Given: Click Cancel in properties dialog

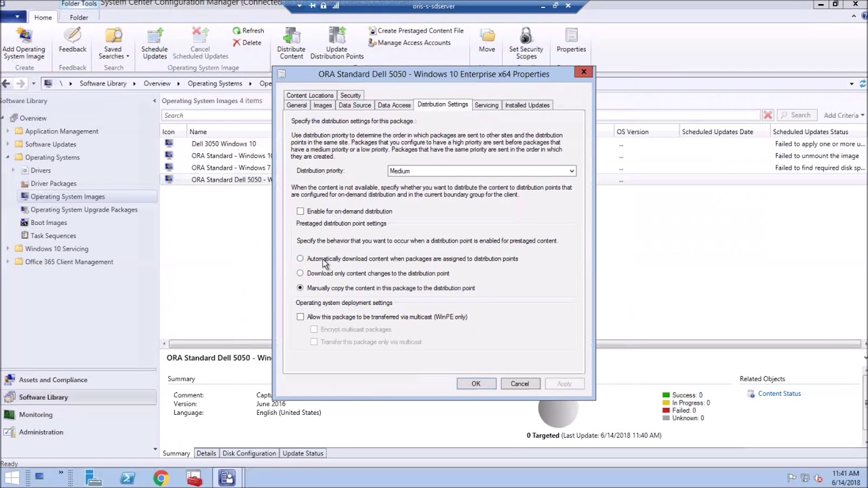Looking at the screenshot, I should (x=519, y=384).
